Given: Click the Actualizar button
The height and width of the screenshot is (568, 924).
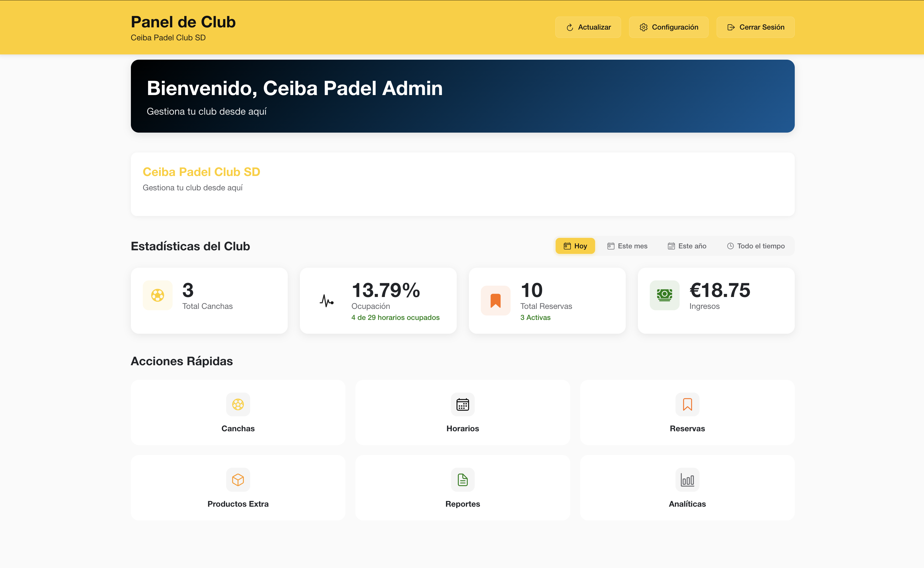Looking at the screenshot, I should click(588, 27).
